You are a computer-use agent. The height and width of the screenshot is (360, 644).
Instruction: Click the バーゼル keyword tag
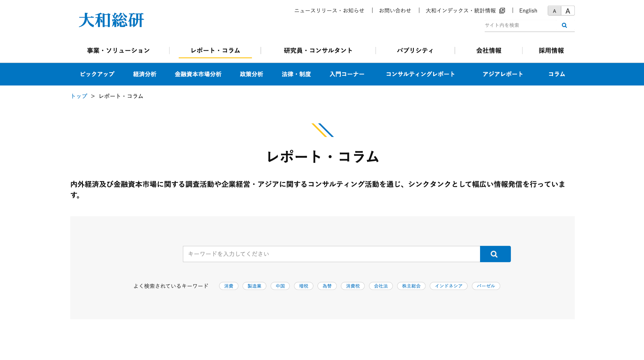486,286
